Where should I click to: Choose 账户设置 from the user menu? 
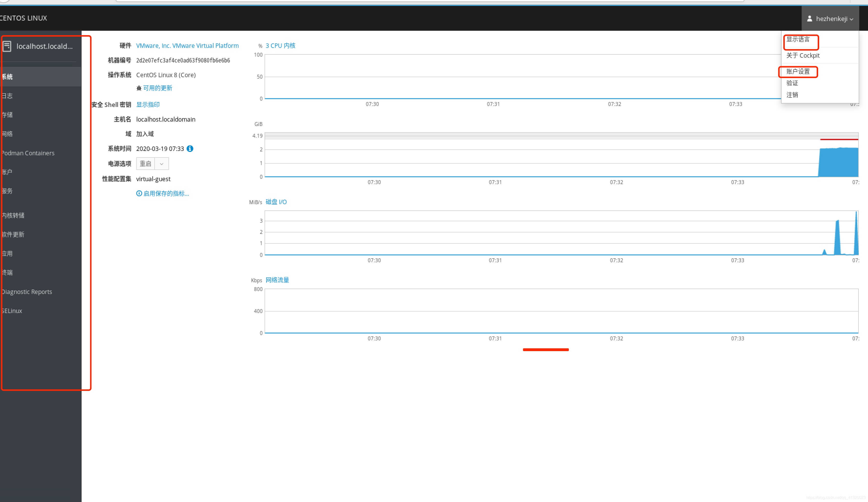point(798,72)
